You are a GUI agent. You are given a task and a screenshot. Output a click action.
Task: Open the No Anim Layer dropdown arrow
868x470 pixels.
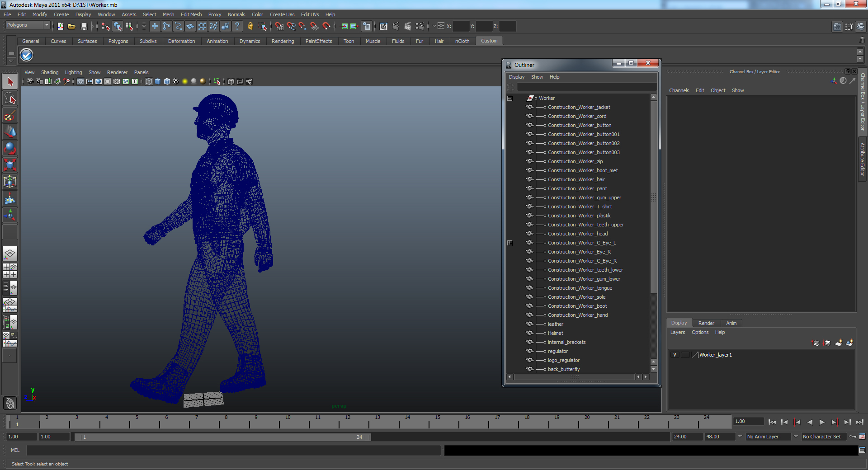pyautogui.click(x=740, y=437)
